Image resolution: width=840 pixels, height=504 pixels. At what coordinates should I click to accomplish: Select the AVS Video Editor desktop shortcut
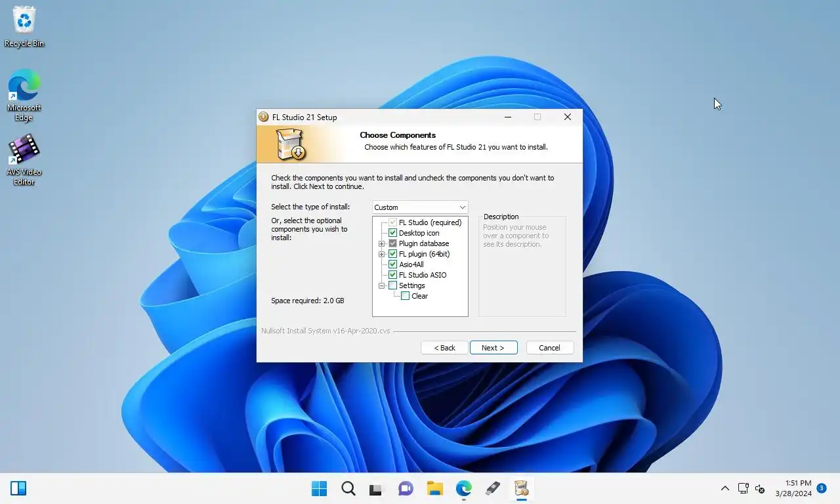24,159
